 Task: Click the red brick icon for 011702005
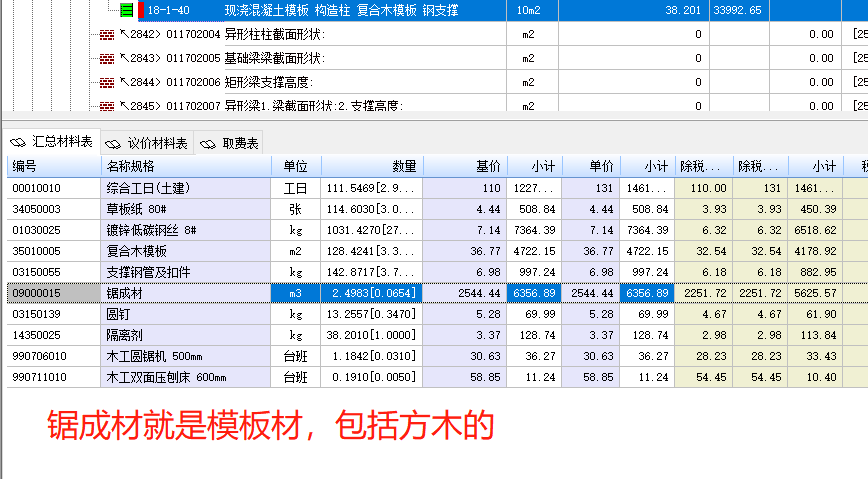[107, 59]
